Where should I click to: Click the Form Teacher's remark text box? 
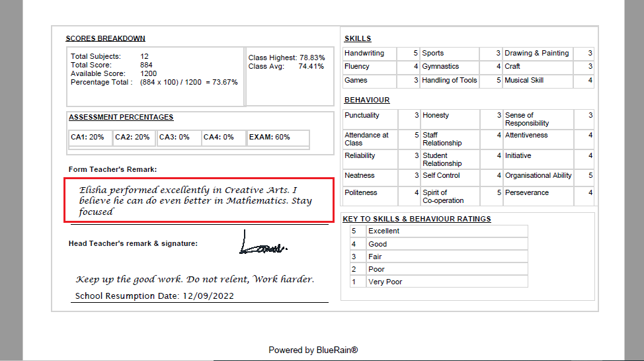click(x=198, y=200)
